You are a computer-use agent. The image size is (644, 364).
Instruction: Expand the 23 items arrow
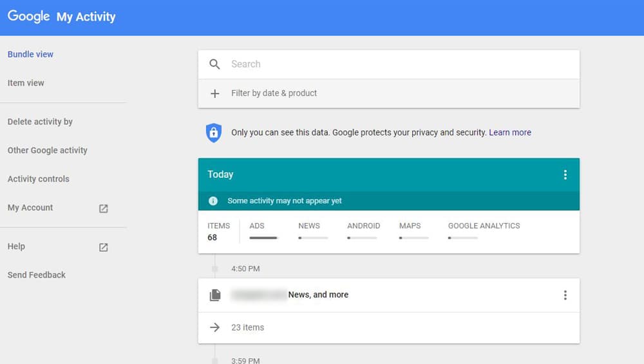point(214,327)
